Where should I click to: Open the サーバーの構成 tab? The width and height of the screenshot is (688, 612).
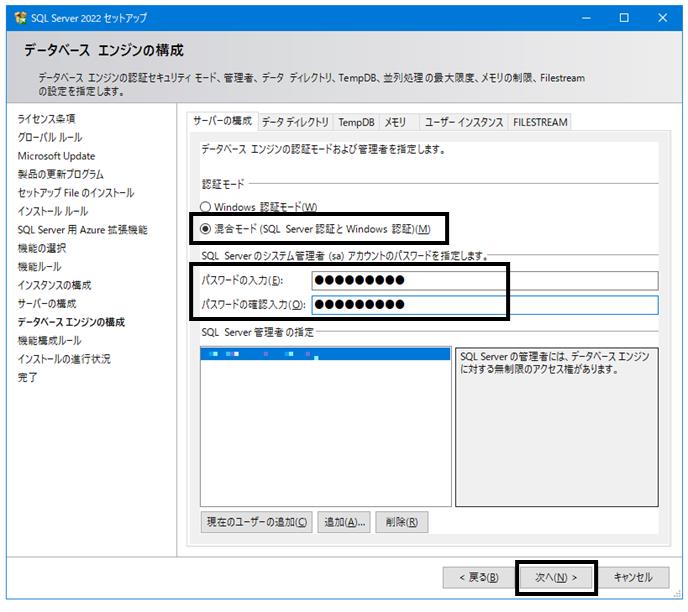click(223, 121)
